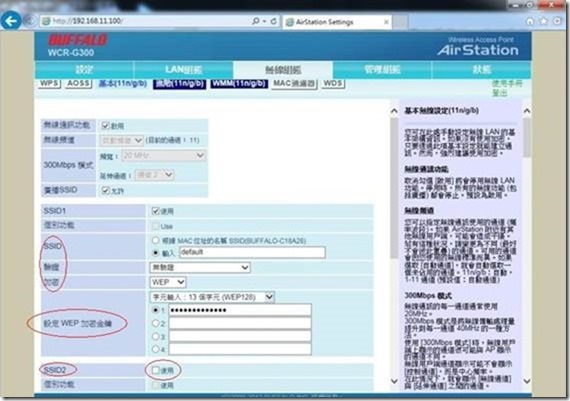
Task: Click the 登出 logout link
Action: (x=500, y=93)
